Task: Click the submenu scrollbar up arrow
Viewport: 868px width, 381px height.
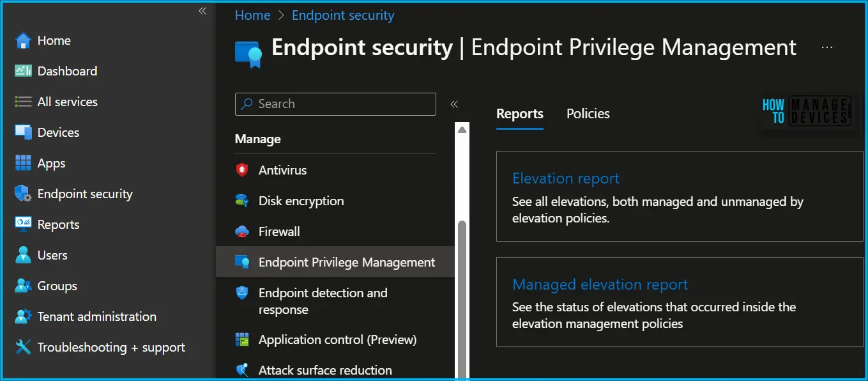Action: [462, 130]
